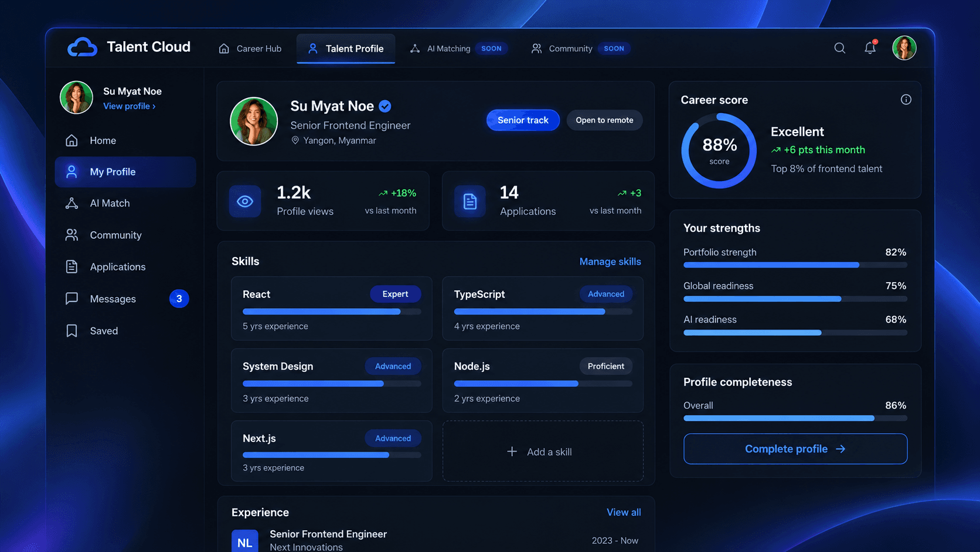This screenshot has height=552, width=980.
Task: Click the Community icon in the sidebar
Action: [72, 235]
